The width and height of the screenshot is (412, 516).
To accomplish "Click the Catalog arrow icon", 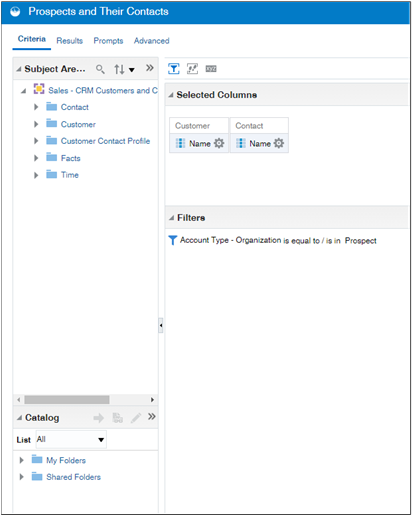I will [99, 418].
